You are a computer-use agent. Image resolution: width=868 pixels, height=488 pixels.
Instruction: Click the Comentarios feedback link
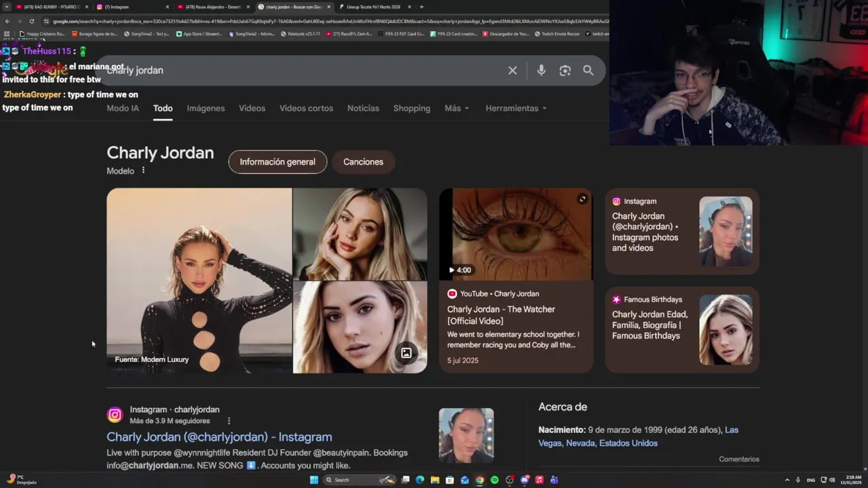tap(739, 460)
